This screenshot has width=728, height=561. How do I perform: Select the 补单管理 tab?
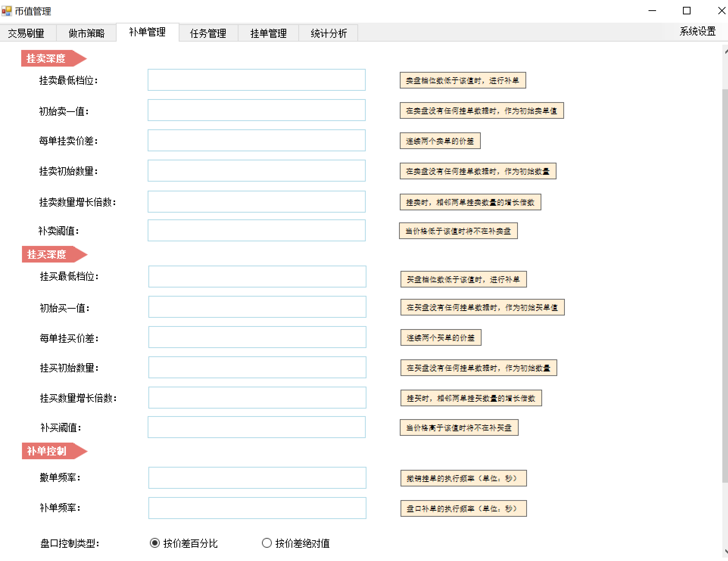tap(148, 32)
